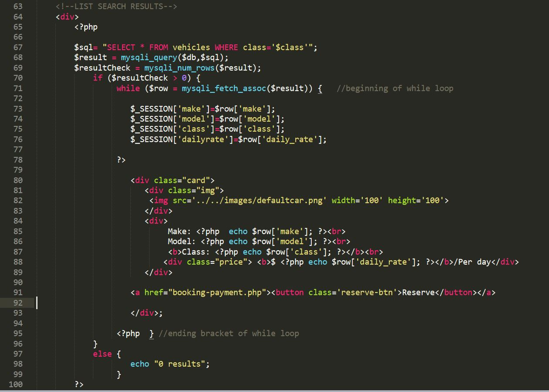Click the </div>; closing tag on line 93
This screenshot has width=549, height=392.
(x=147, y=313)
